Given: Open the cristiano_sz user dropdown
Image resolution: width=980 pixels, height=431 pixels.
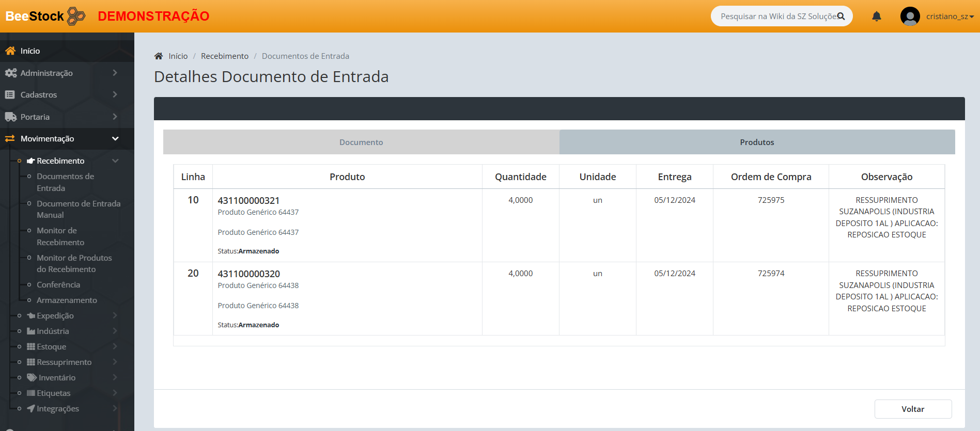Looking at the screenshot, I should tap(950, 17).
